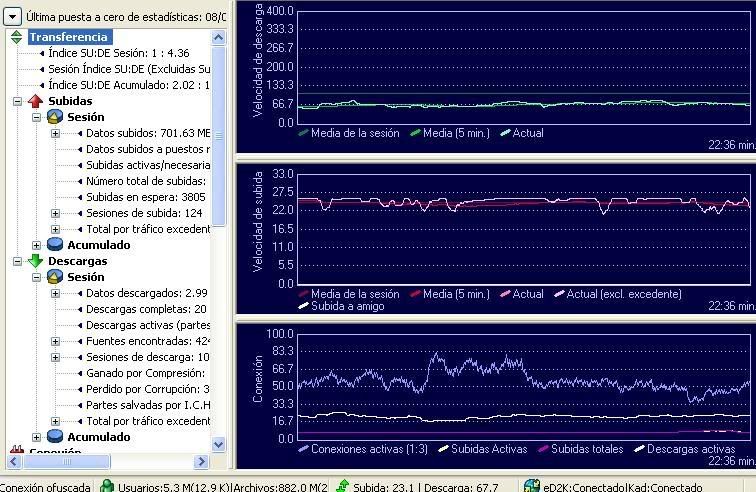Click the green Descargas download arrow icon

coord(35,261)
